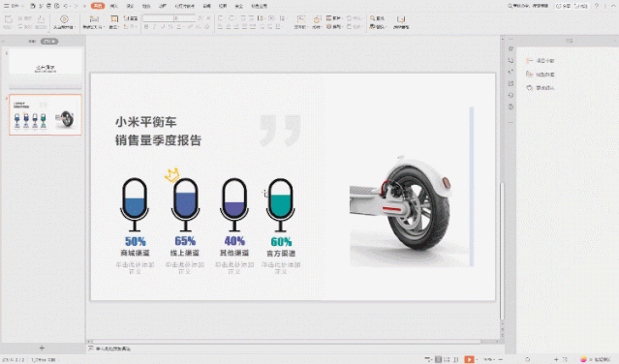Click the New Slide icon
Image resolution: width=619 pixels, height=364 pixels.
click(x=94, y=19)
